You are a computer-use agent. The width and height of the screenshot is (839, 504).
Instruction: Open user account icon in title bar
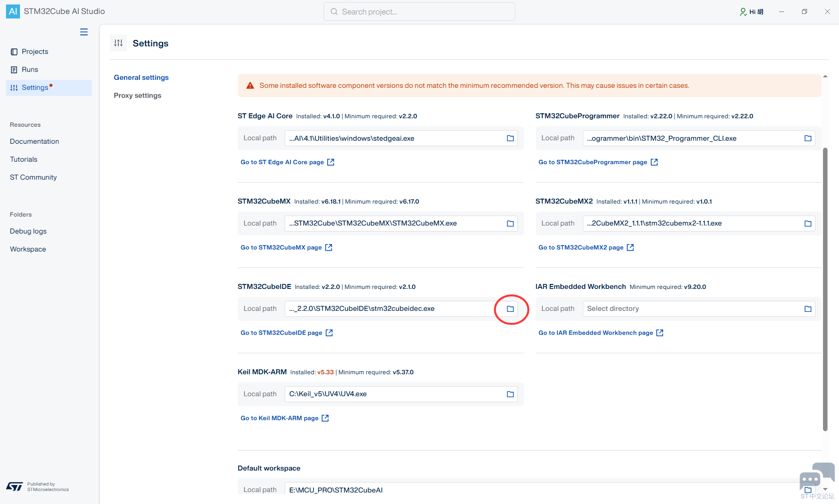click(x=743, y=11)
